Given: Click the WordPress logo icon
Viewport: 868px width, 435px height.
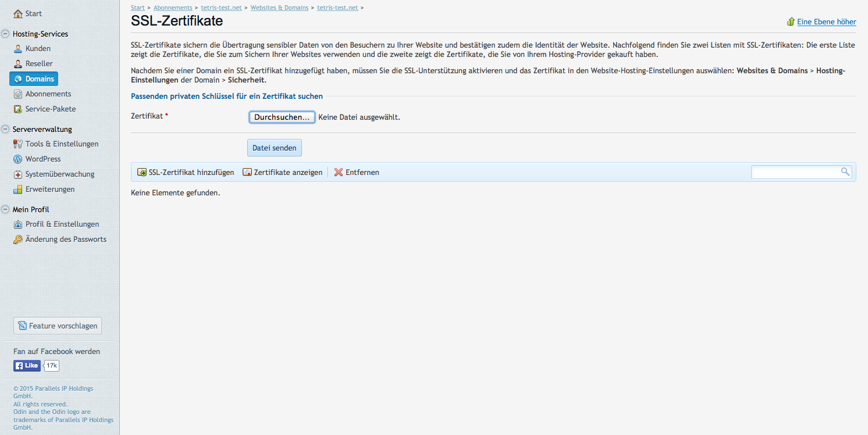Looking at the screenshot, I should [x=18, y=159].
